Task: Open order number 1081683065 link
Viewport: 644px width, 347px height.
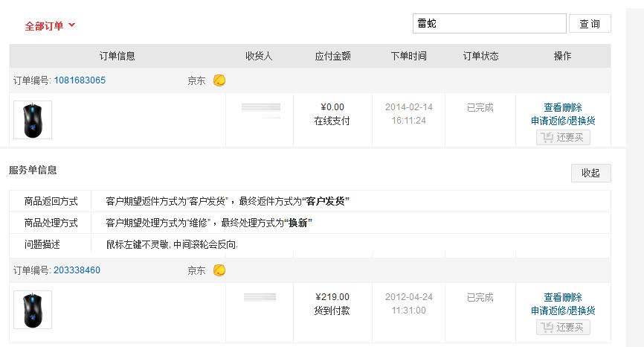Action: pyautogui.click(x=80, y=80)
